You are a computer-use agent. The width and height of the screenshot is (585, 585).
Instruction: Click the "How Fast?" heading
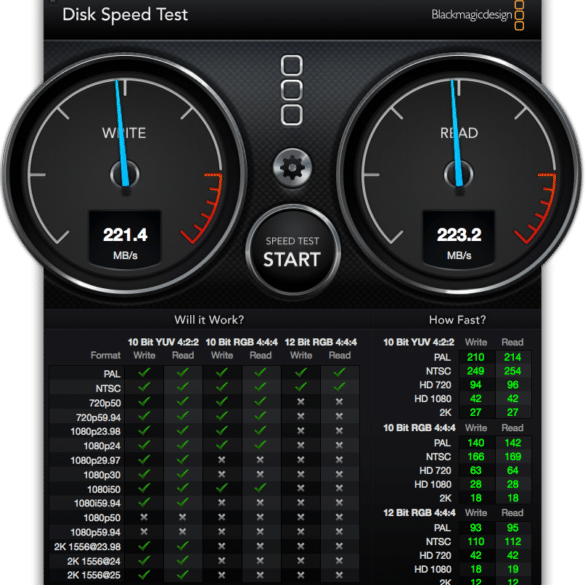457,320
